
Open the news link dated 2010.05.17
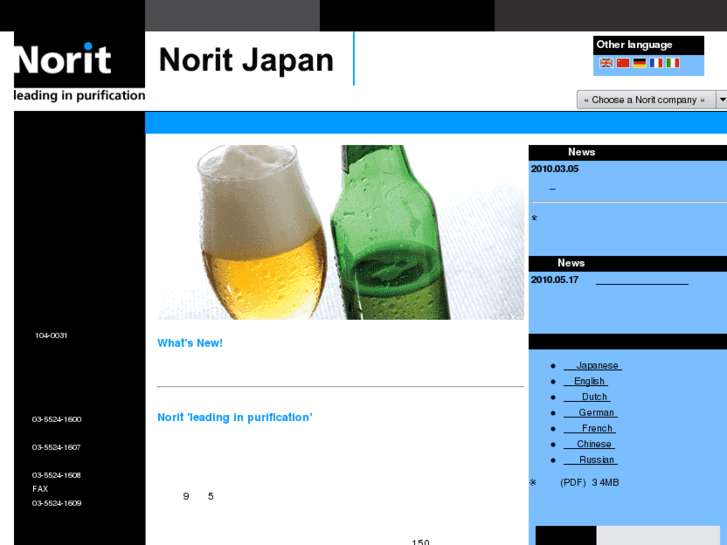(x=642, y=281)
